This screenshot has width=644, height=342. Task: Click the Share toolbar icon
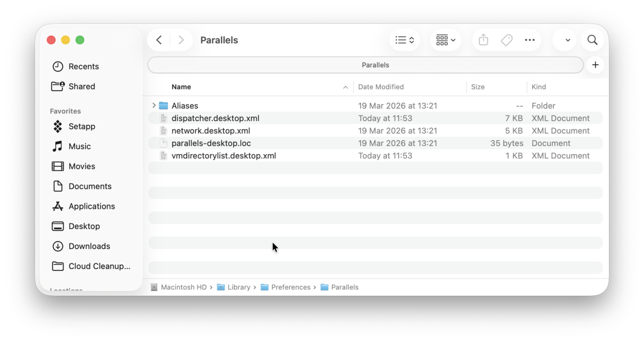pyautogui.click(x=483, y=40)
